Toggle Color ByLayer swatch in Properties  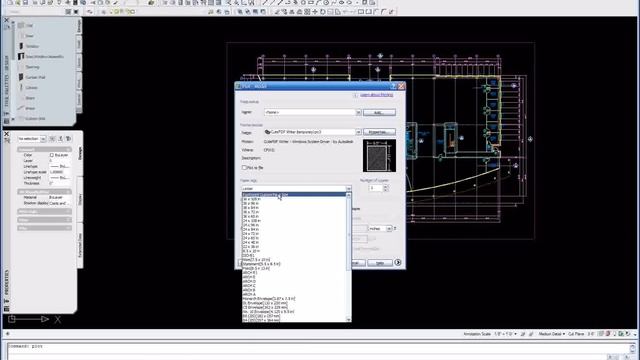(x=51, y=155)
